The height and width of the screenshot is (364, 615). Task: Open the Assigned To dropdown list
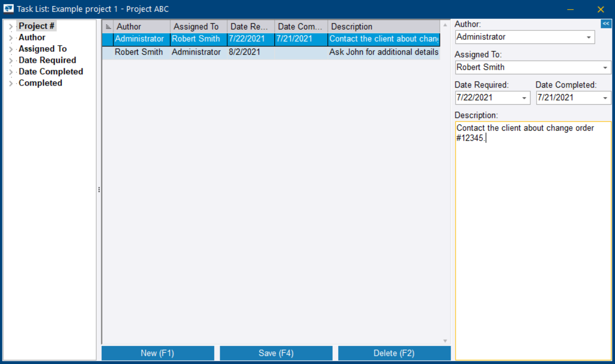(x=605, y=67)
